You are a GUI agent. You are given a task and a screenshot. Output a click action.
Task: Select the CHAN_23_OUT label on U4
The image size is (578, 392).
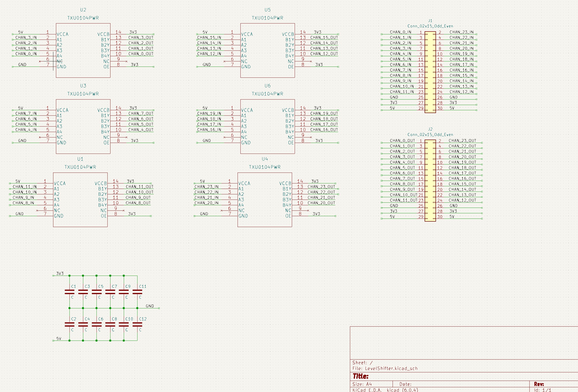tap(321, 187)
